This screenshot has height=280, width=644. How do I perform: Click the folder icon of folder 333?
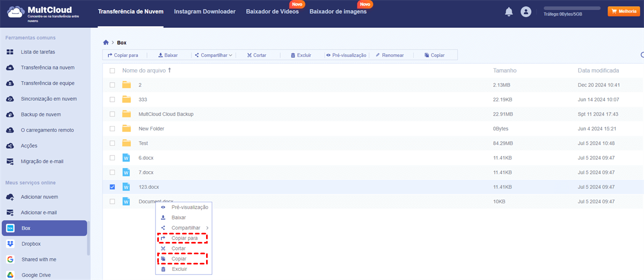tap(127, 99)
